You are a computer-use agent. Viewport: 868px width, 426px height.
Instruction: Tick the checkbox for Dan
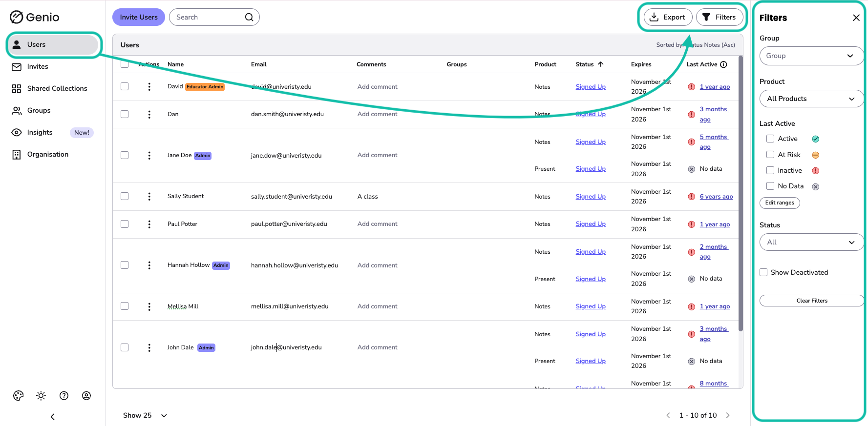click(125, 114)
